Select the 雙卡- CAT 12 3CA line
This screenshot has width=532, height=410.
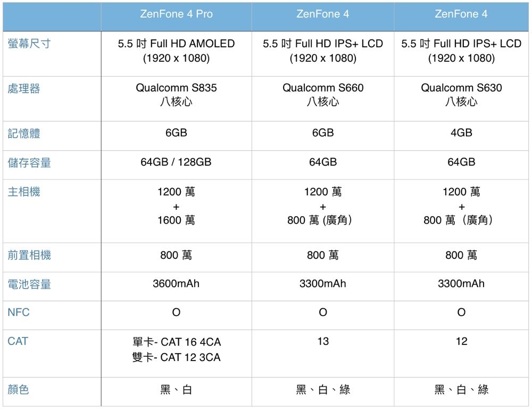coord(177,357)
